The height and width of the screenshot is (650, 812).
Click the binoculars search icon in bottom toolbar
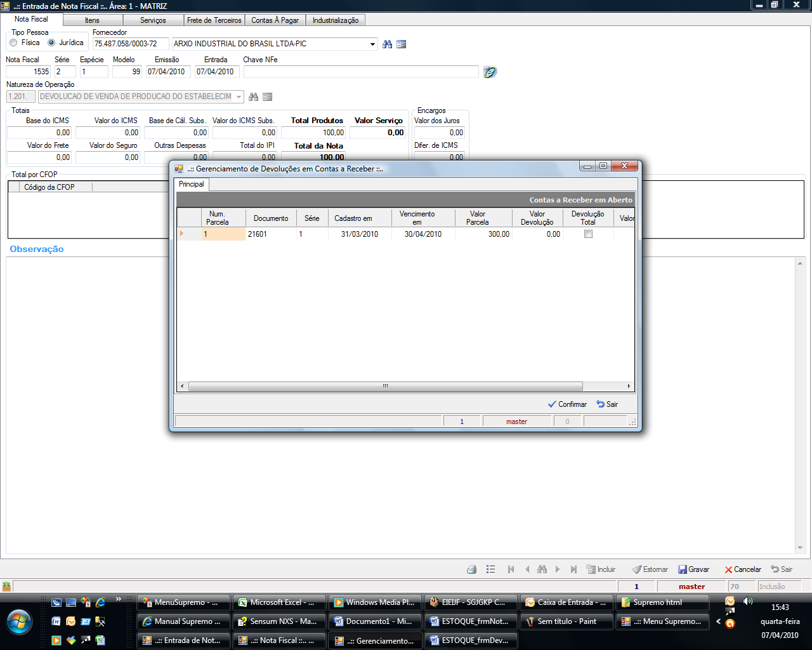click(x=542, y=569)
